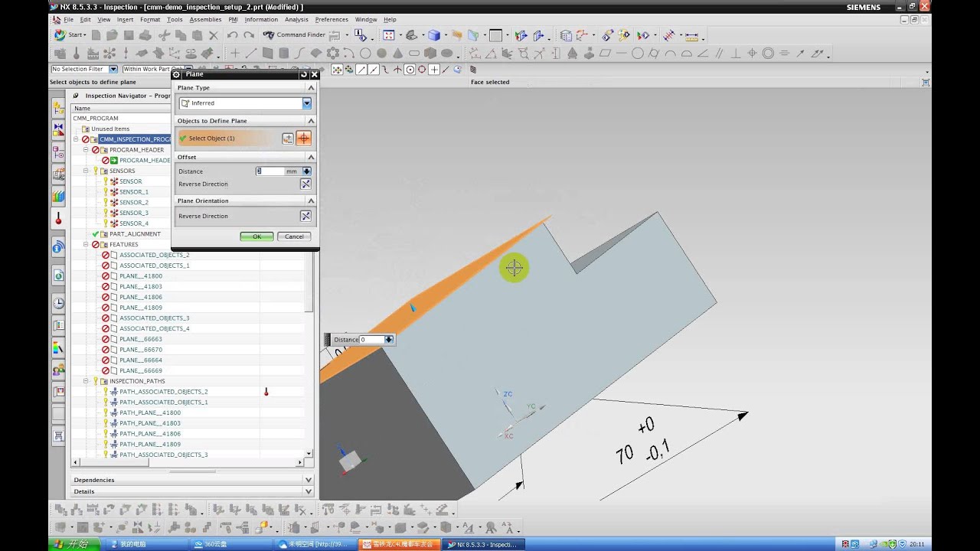This screenshot has width=980, height=551.
Task: Click the Distance input field in the Plane dialog
Action: (x=270, y=171)
